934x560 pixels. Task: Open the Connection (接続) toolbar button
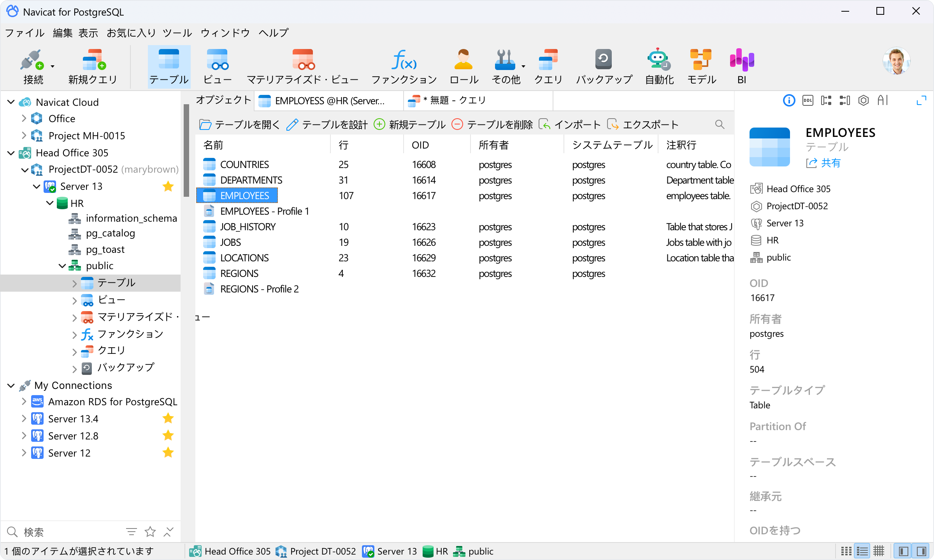pyautogui.click(x=33, y=67)
